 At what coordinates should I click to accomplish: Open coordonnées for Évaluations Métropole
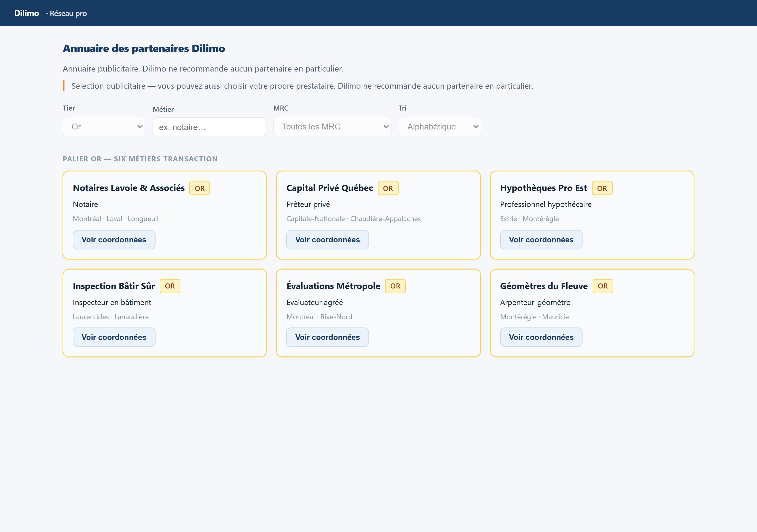click(x=327, y=337)
